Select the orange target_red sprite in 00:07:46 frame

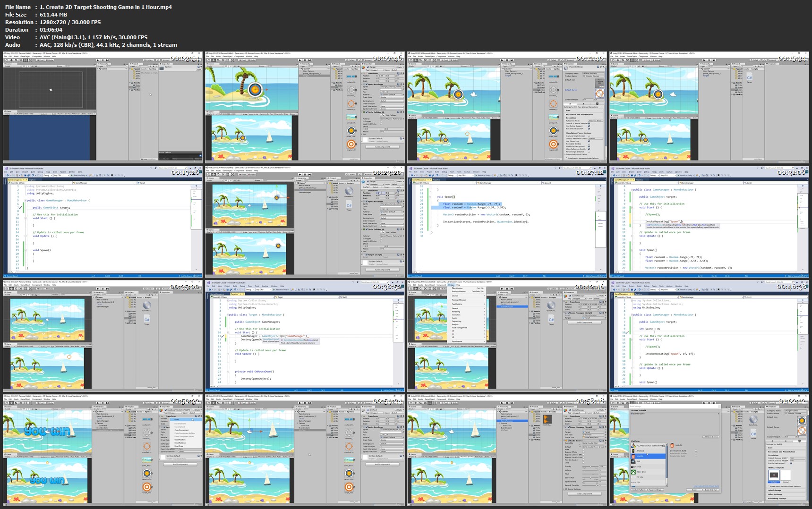pyautogui.click(x=351, y=144)
